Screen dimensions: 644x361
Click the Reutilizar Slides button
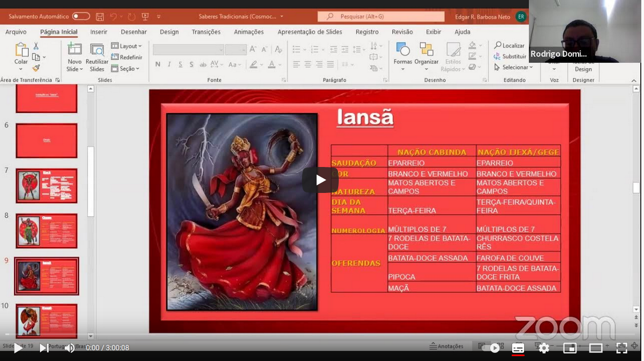97,57
